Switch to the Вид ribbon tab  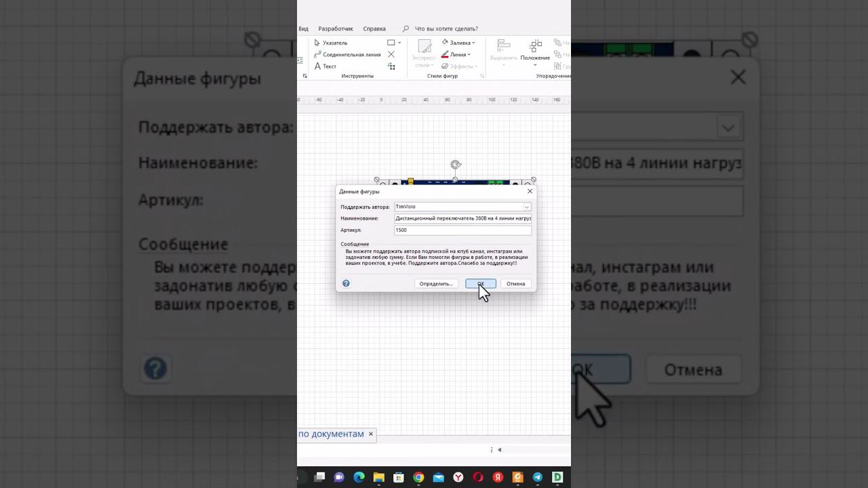coord(303,28)
